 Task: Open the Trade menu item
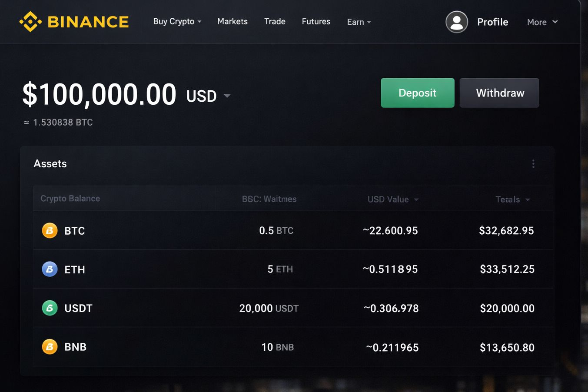pyautogui.click(x=275, y=21)
